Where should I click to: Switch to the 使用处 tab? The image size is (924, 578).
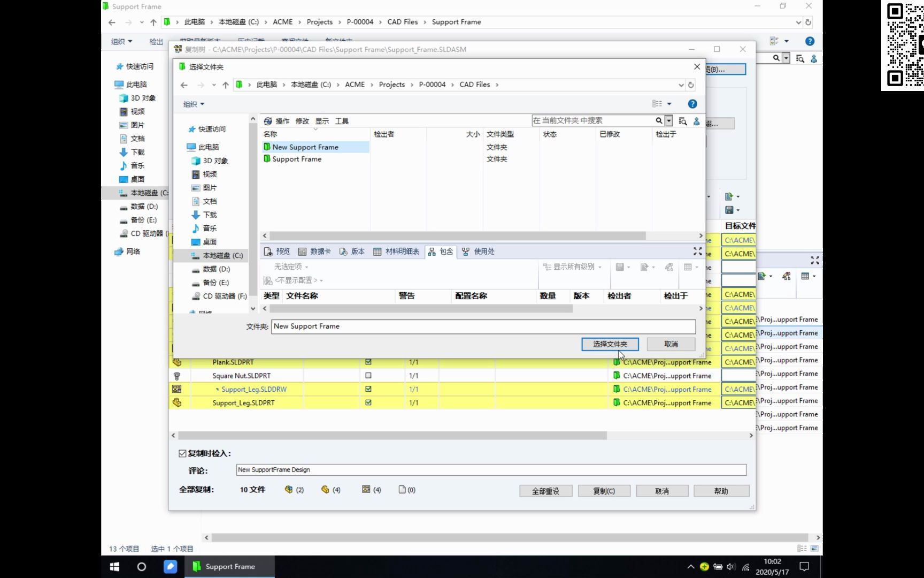click(478, 251)
